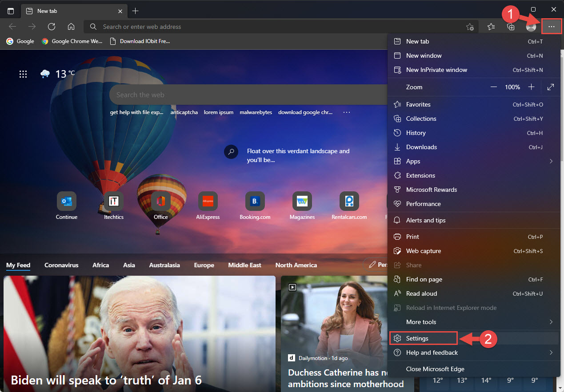Open the Rentalcars.com quick link
Screen dimensions: 564x392
point(349,206)
